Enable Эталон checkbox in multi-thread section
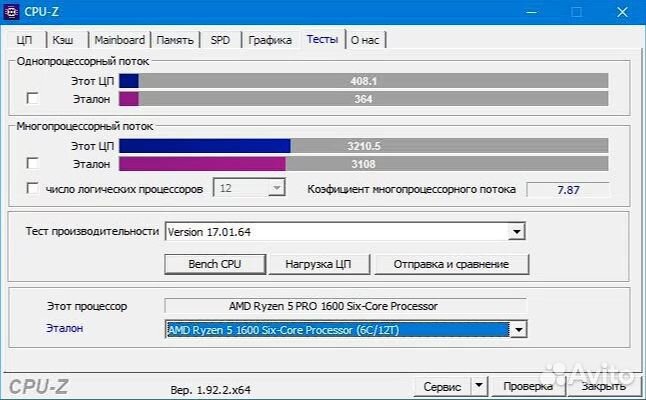Image resolution: width=646 pixels, height=400 pixels. (x=33, y=163)
